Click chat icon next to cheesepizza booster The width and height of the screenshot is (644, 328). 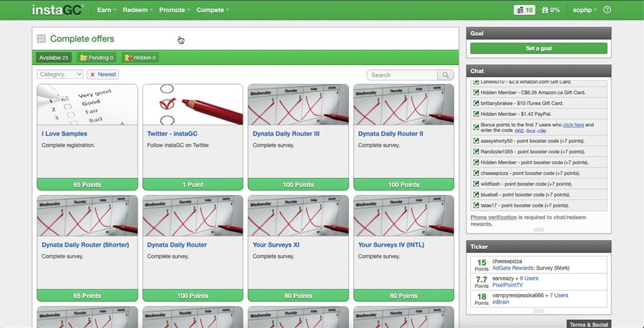(476, 173)
